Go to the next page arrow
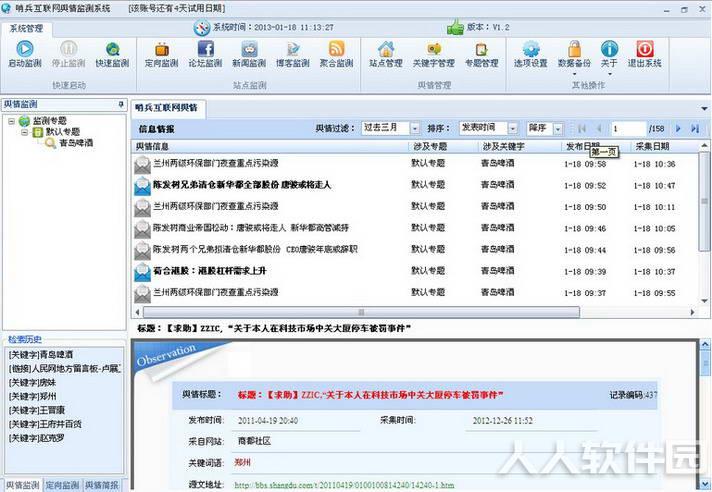The width and height of the screenshot is (712, 492). point(678,129)
